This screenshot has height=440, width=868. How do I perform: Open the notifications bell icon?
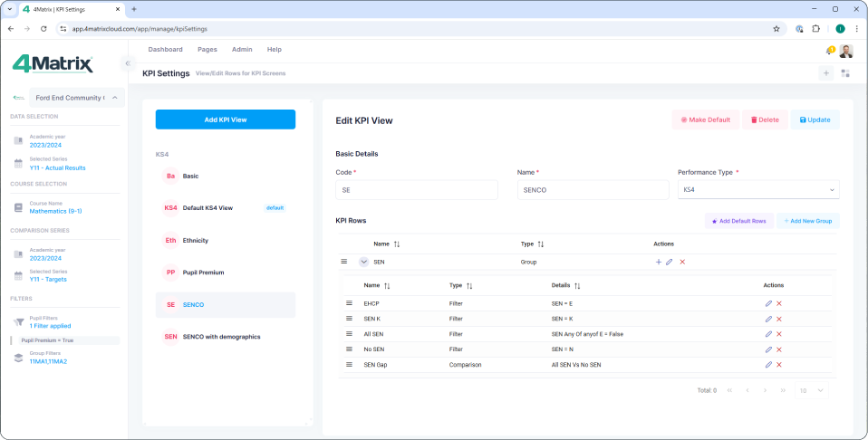point(829,51)
